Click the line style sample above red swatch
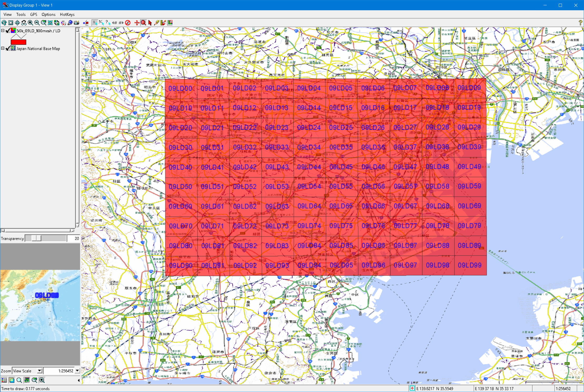The image size is (584, 392). click(x=18, y=36)
